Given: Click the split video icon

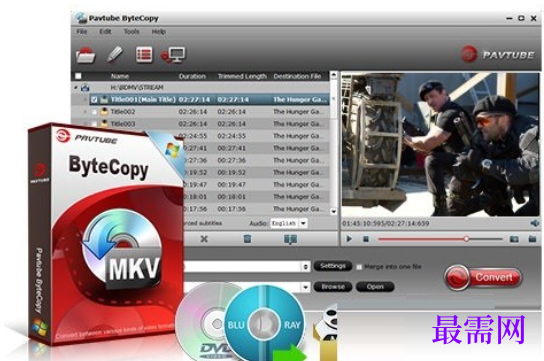Looking at the screenshot, I should coord(290,239).
